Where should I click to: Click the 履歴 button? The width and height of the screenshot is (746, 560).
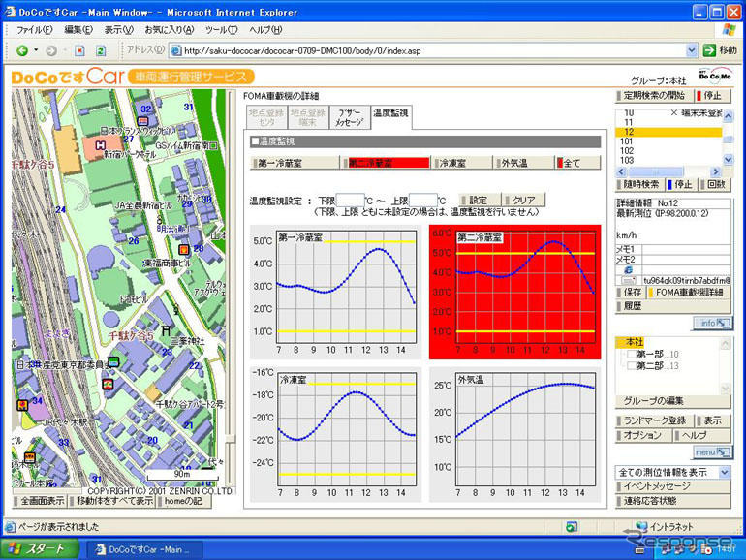[x=672, y=306]
